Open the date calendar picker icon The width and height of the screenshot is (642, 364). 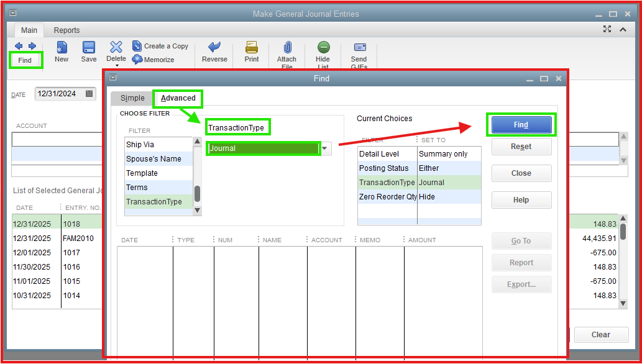pyautogui.click(x=89, y=94)
